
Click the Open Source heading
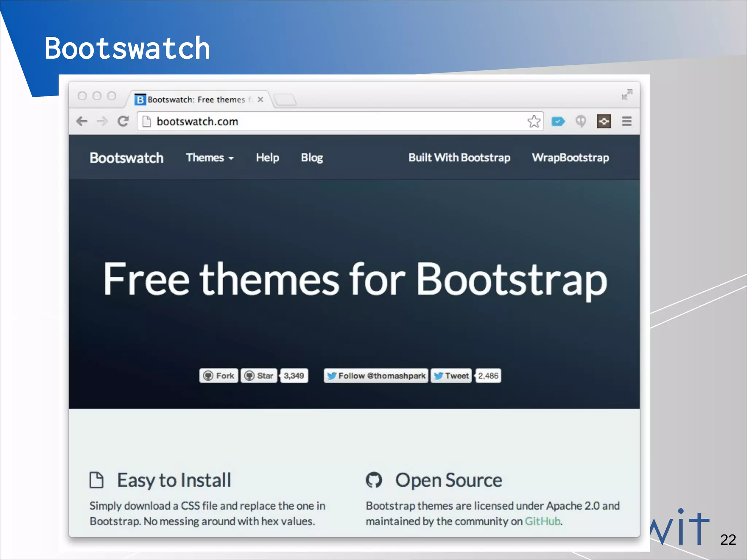449,480
